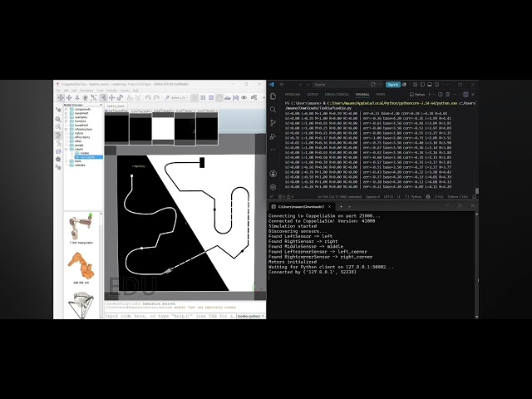This screenshot has height=399, width=532.
Task: Click the zoom magnifier icon in left sidebar
Action: 58,120
